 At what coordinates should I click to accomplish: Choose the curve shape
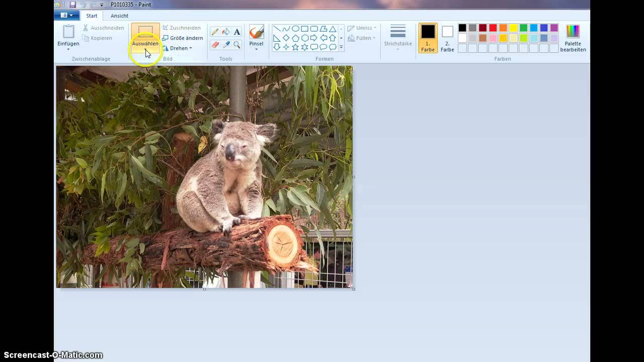(286, 29)
